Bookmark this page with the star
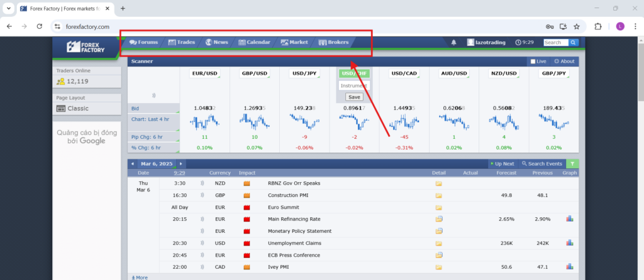644x280 pixels. pos(577,26)
